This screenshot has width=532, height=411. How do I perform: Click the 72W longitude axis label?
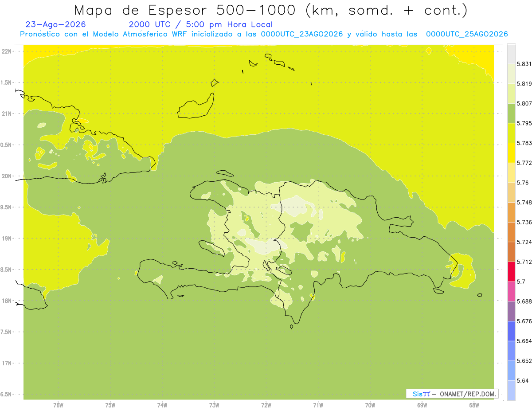(266, 405)
